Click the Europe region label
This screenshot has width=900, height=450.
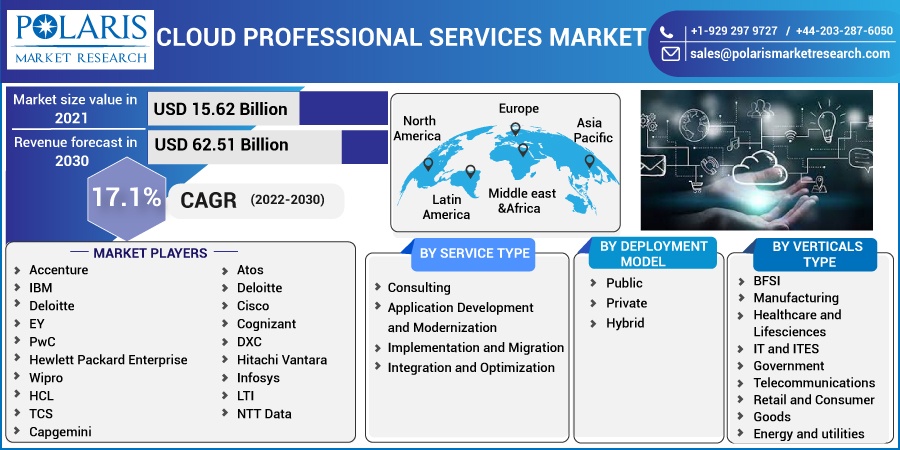coord(519,108)
